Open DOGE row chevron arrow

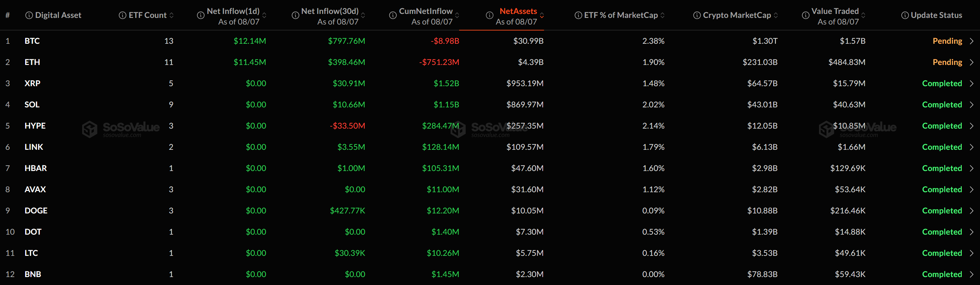click(971, 211)
